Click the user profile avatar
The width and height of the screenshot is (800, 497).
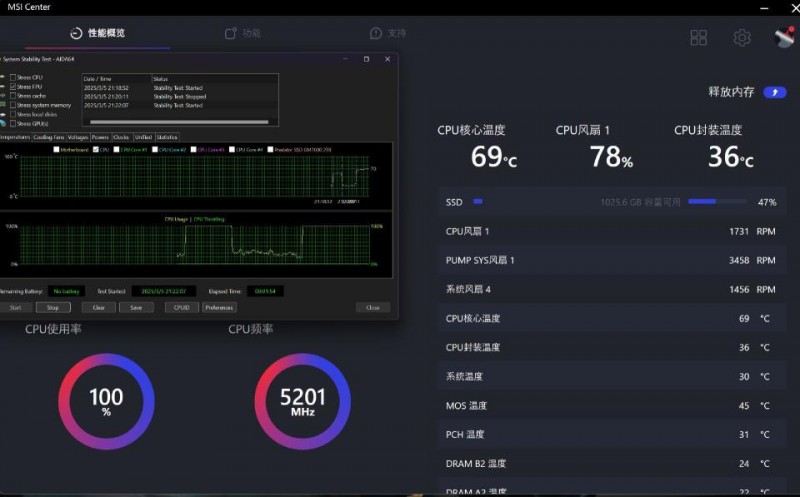[x=784, y=37]
